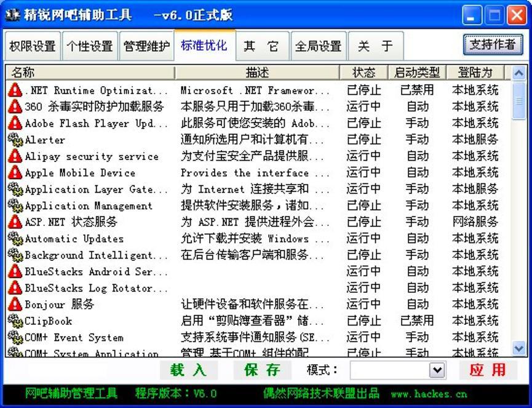
Task: Click warning icon for Apple Mobile Device
Action: (15, 172)
